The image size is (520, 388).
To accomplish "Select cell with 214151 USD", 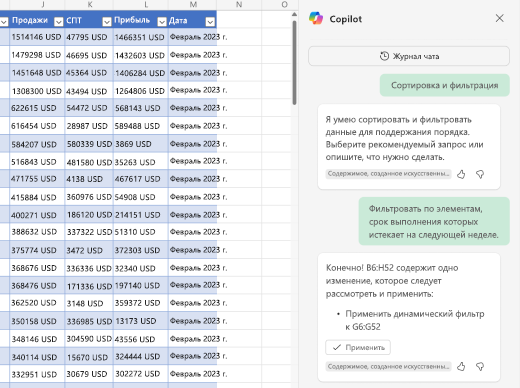I will (141, 215).
